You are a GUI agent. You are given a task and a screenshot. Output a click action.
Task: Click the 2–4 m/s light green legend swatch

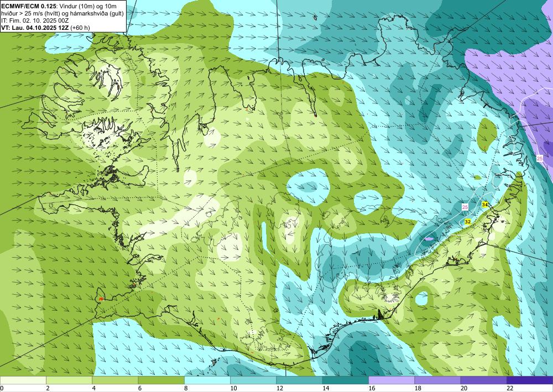(x=69, y=380)
